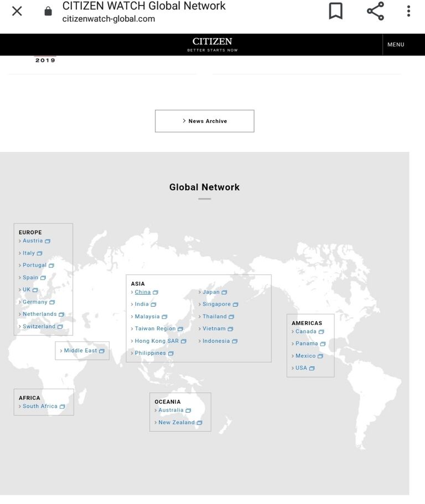Image resolution: width=425 pixels, height=504 pixels.
Task: Open the New Zealand link
Action: point(177,423)
